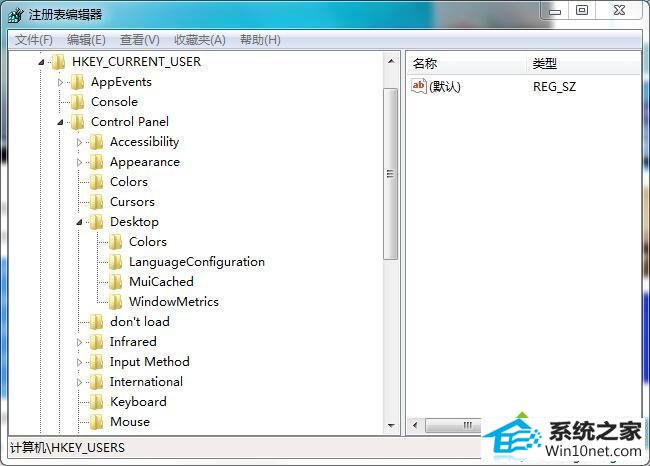Click the (默认) string value icon
This screenshot has width=650, height=466.
[419, 86]
